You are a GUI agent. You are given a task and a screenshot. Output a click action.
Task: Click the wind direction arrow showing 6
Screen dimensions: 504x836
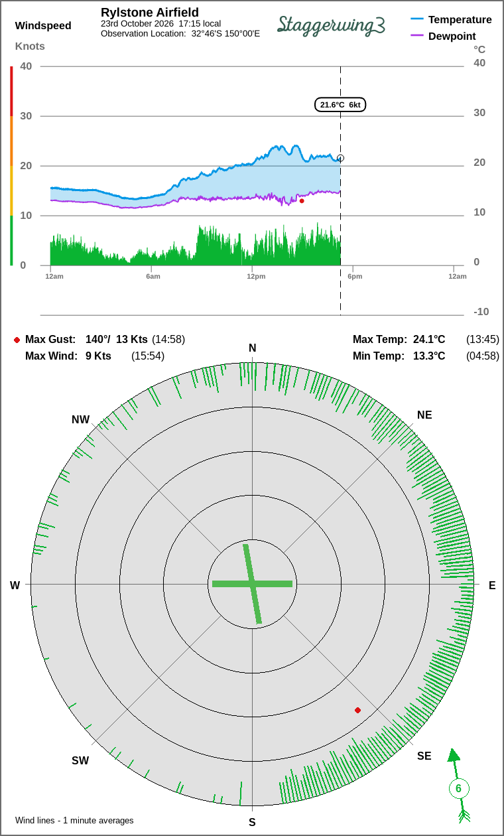pos(458,786)
